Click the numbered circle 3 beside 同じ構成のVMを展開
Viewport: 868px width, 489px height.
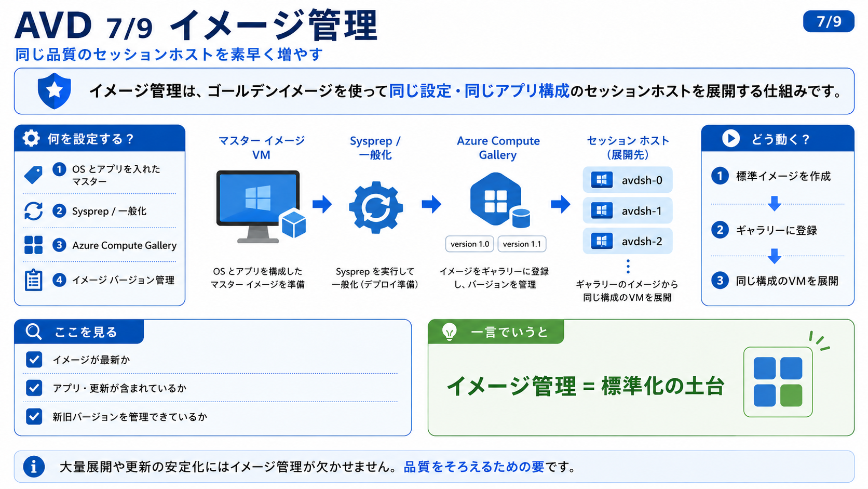click(x=720, y=281)
